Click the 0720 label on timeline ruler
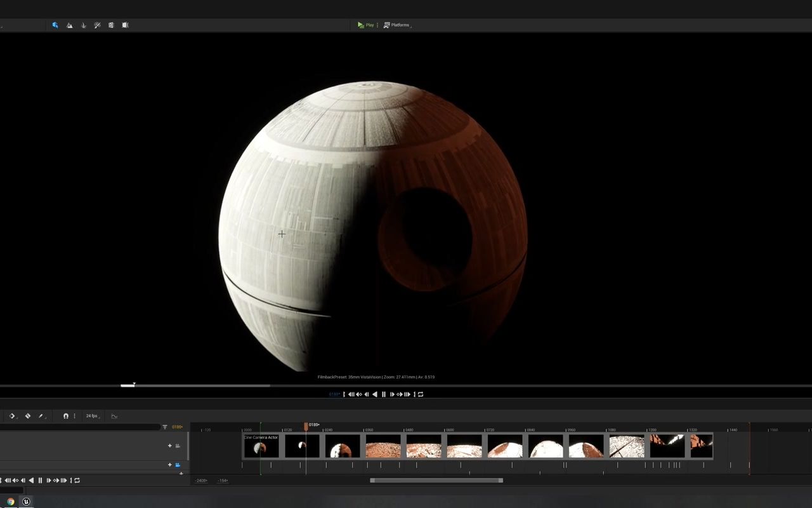 coord(490,430)
